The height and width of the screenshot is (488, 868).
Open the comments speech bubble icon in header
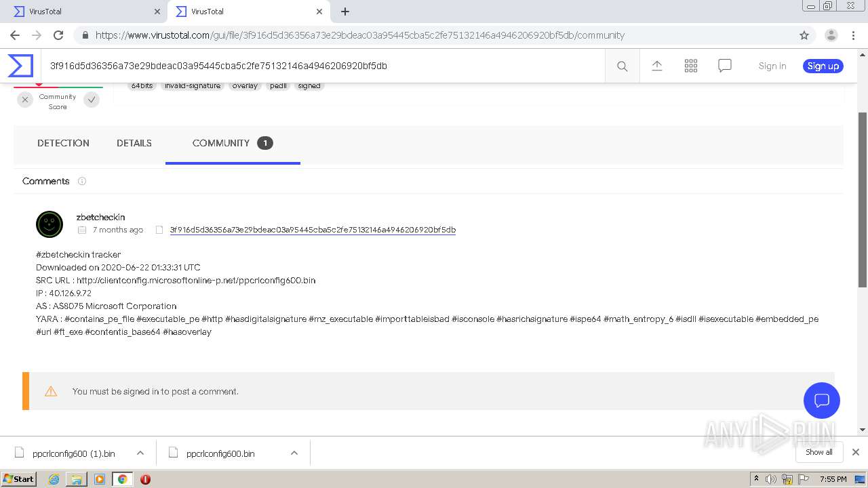[x=725, y=66]
